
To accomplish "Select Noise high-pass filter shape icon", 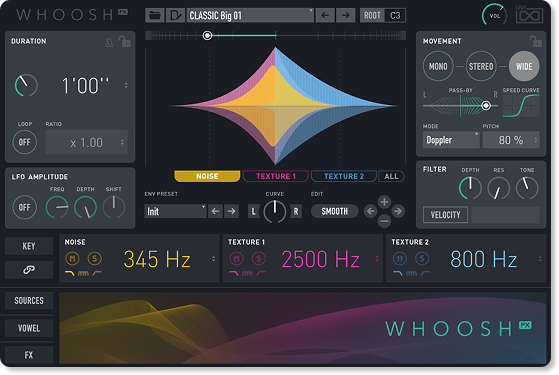I will (x=97, y=273).
